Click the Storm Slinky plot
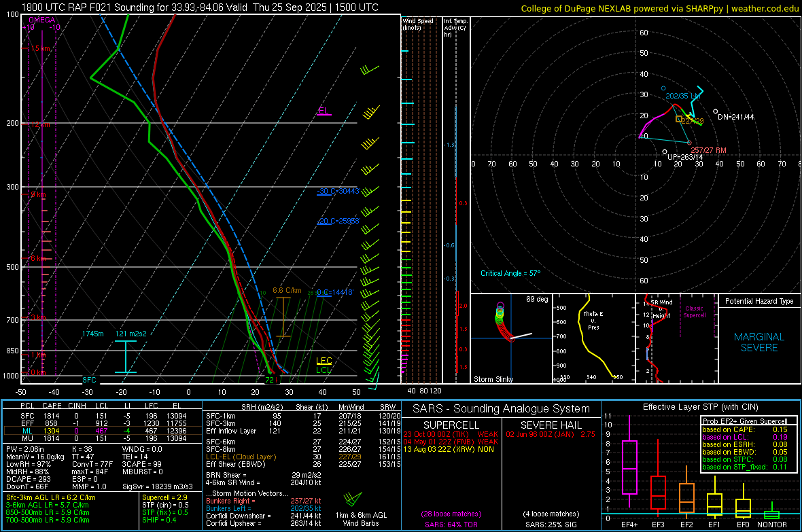The width and height of the screenshot is (802, 532). pyautogui.click(x=511, y=338)
